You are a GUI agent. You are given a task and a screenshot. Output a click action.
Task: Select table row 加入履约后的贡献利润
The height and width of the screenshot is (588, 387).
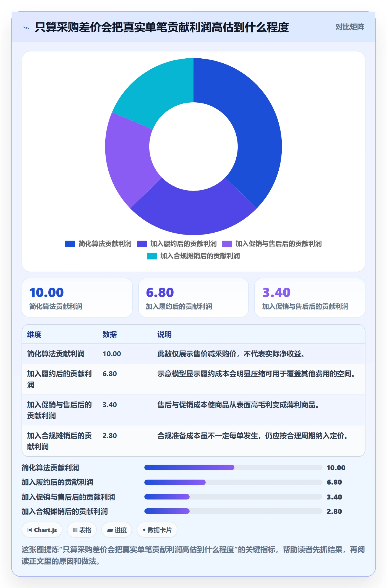pyautogui.click(x=193, y=379)
